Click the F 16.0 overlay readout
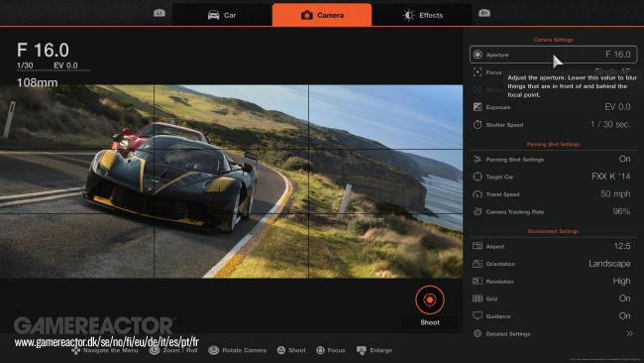Viewport: 644px width, 363px height. click(x=43, y=51)
